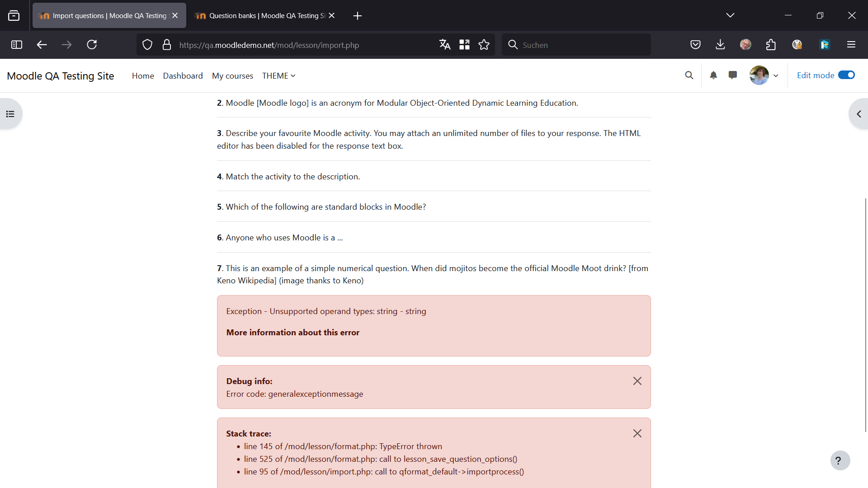868x488 pixels.
Task: Close the Question banks tab
Action: (x=332, y=15)
